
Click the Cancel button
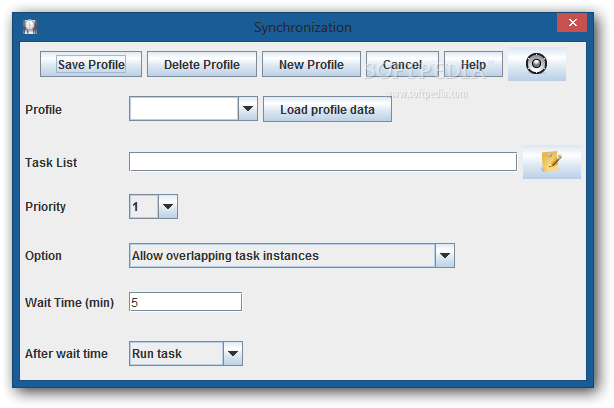pyautogui.click(x=402, y=64)
